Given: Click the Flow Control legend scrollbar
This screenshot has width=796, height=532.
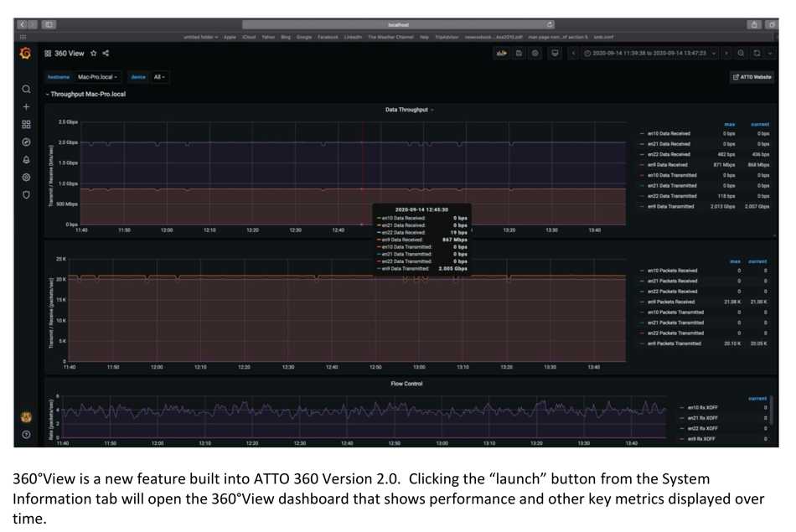Looking at the screenshot, I should click(771, 411).
